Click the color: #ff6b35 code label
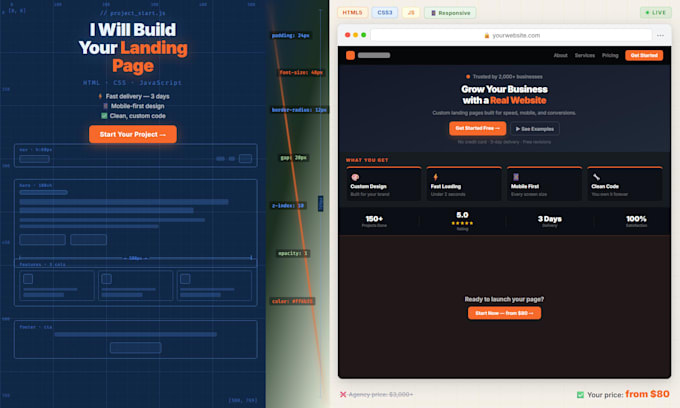Viewport: 680px width, 408px height. click(x=292, y=301)
